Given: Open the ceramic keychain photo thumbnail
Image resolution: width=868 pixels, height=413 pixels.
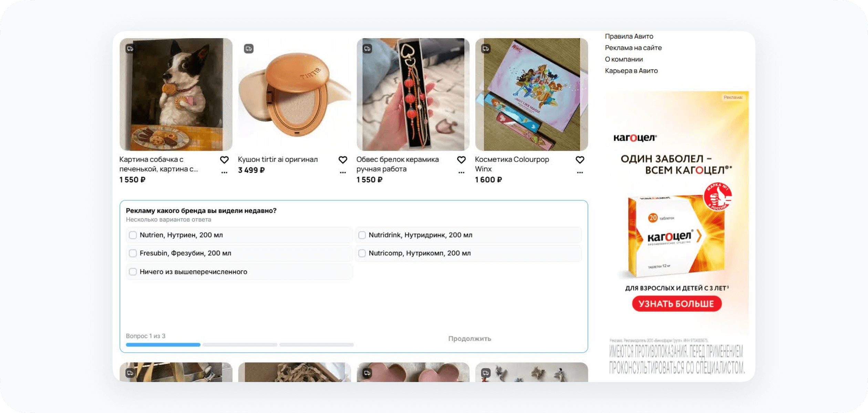Looking at the screenshot, I should (x=413, y=94).
